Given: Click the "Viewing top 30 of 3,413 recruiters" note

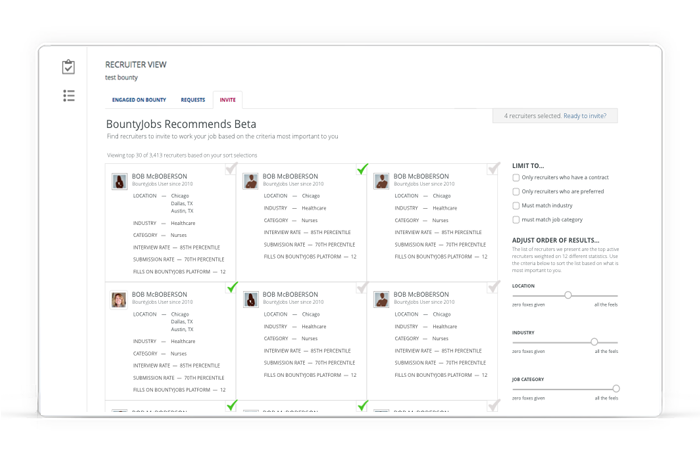Looking at the screenshot, I should (x=182, y=155).
